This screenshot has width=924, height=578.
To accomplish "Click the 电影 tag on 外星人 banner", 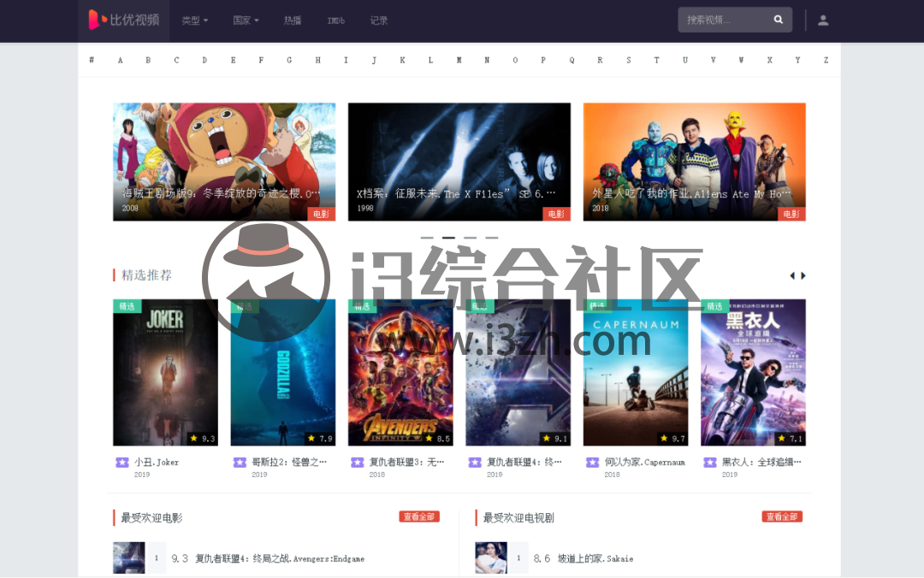I will click(x=791, y=214).
